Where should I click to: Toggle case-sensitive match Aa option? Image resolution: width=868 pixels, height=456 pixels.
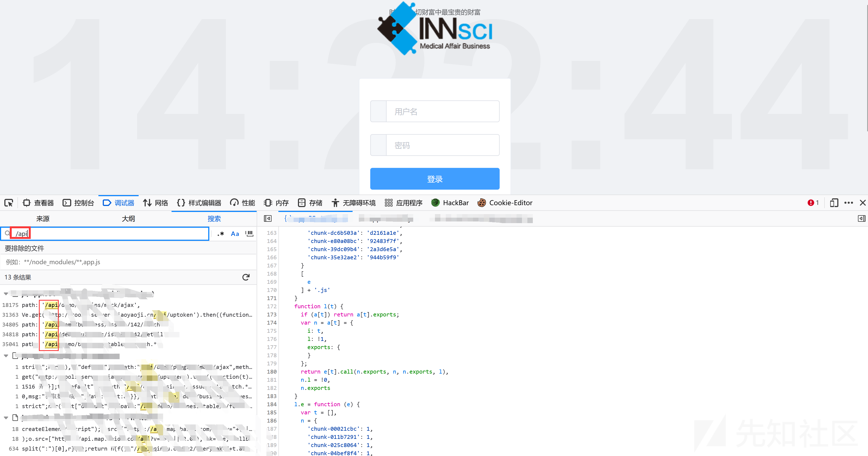pos(235,234)
